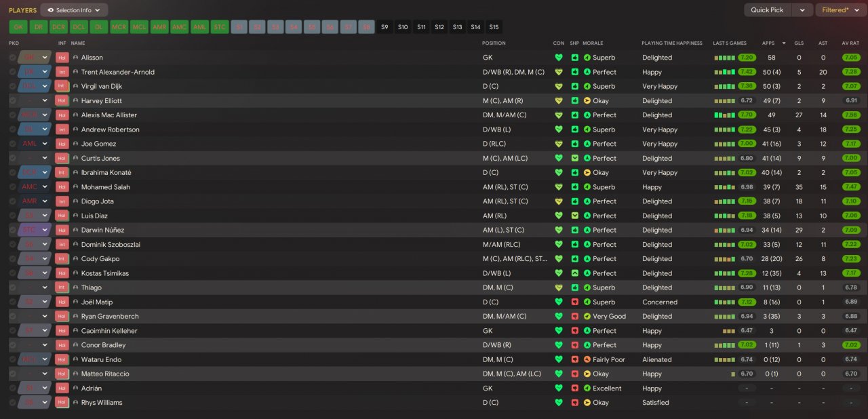Click Mohamed Salah's last 5 games form bars
868x419 pixels.
point(724,187)
